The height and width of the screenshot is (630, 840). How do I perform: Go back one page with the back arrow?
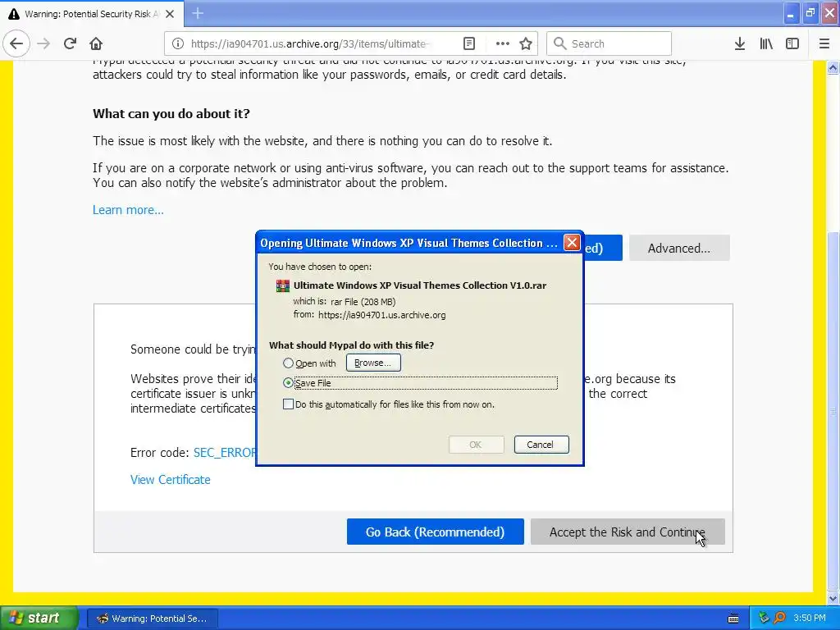[x=16, y=43]
